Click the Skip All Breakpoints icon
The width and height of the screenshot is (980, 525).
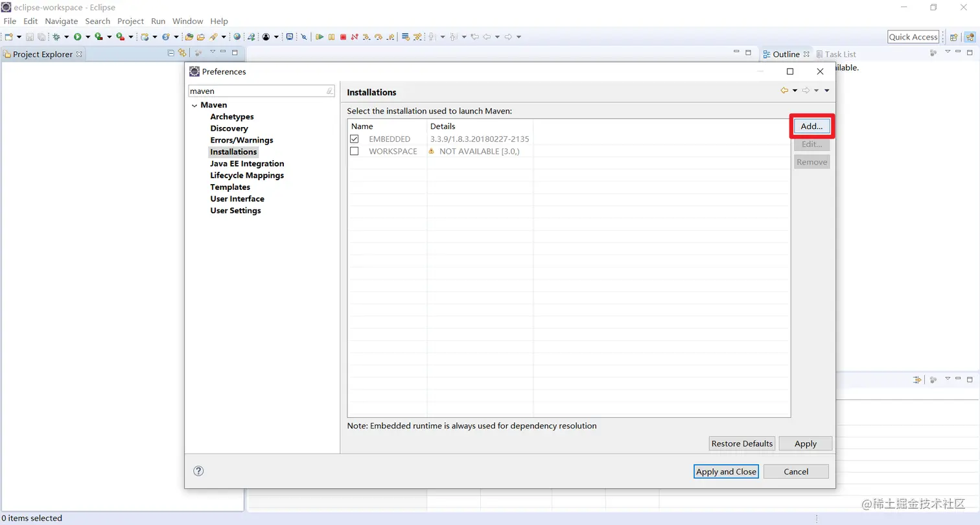point(304,37)
